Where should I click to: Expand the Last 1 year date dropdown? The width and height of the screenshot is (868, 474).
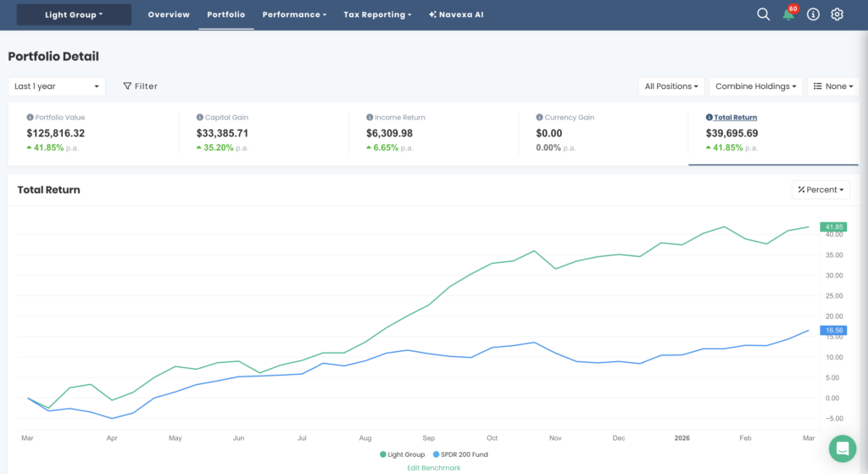pyautogui.click(x=57, y=86)
